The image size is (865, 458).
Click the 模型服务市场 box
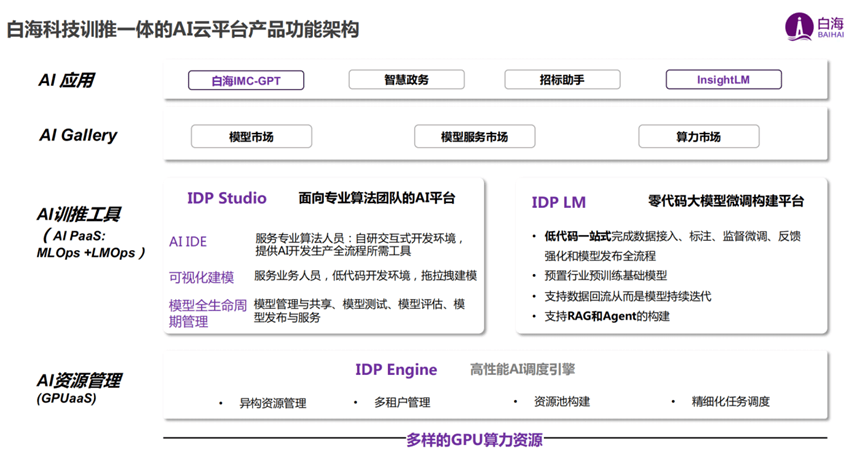[x=474, y=137]
